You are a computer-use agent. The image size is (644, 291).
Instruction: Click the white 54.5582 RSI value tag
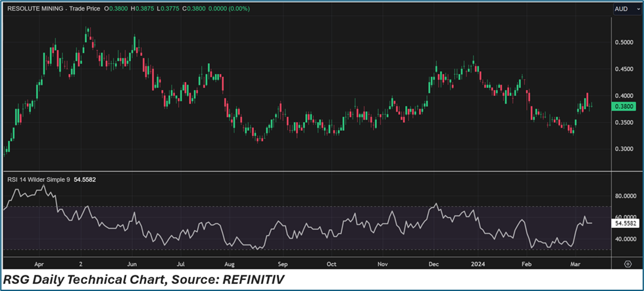click(625, 223)
